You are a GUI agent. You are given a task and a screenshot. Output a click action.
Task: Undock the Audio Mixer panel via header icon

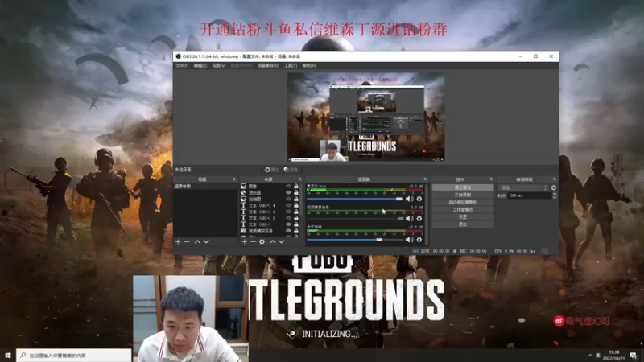[425, 179]
